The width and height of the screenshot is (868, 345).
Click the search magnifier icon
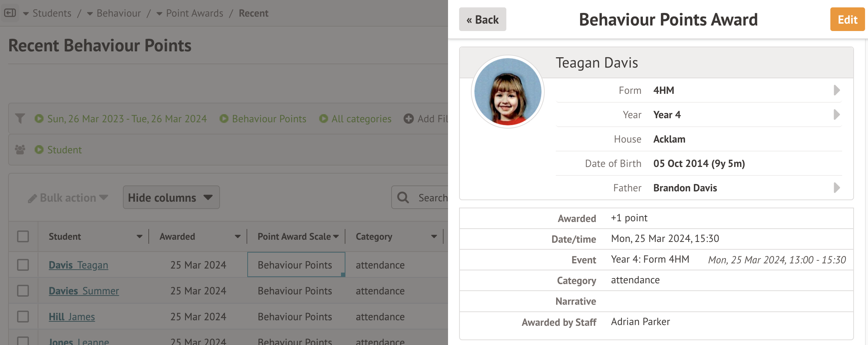(403, 198)
